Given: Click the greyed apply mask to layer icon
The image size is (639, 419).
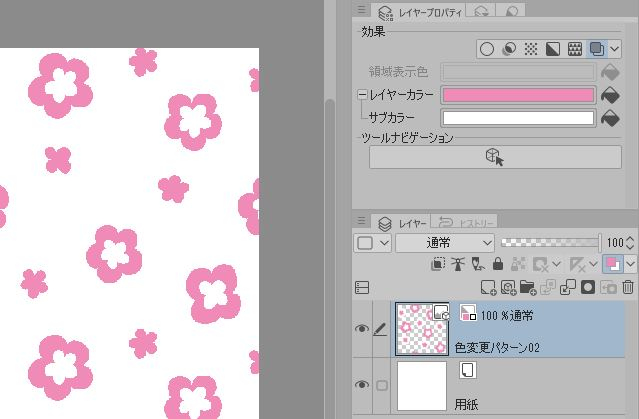Looking at the screenshot, I should (608, 288).
